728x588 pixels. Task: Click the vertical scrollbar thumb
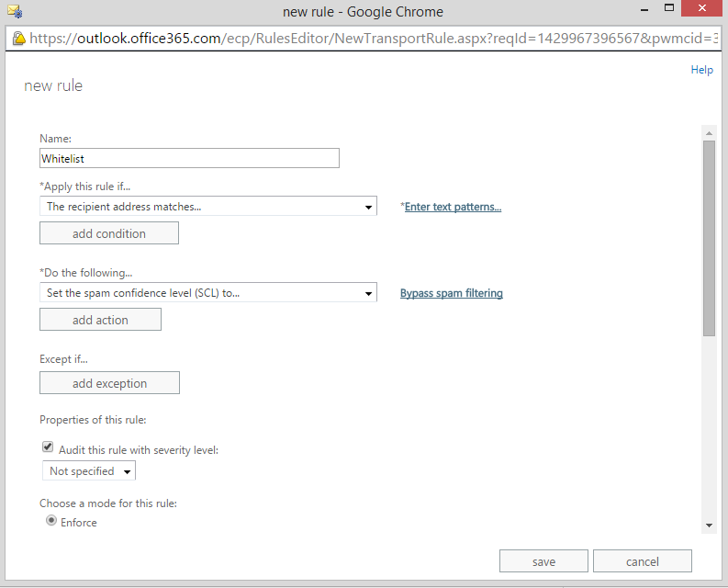(709, 239)
